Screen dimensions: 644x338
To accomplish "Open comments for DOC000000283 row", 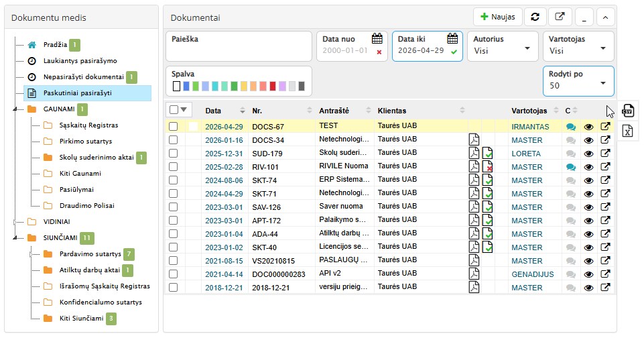I will pos(570,274).
